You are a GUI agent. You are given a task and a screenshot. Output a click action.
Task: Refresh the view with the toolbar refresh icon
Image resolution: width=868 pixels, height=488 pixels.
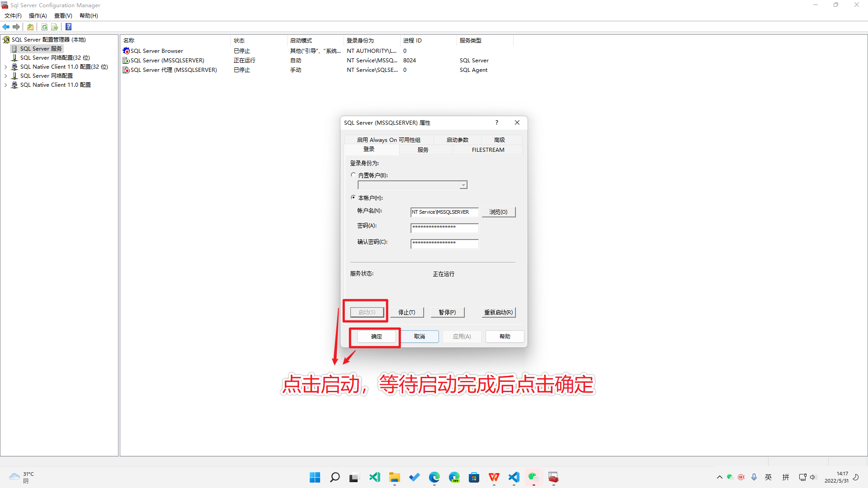(x=44, y=27)
